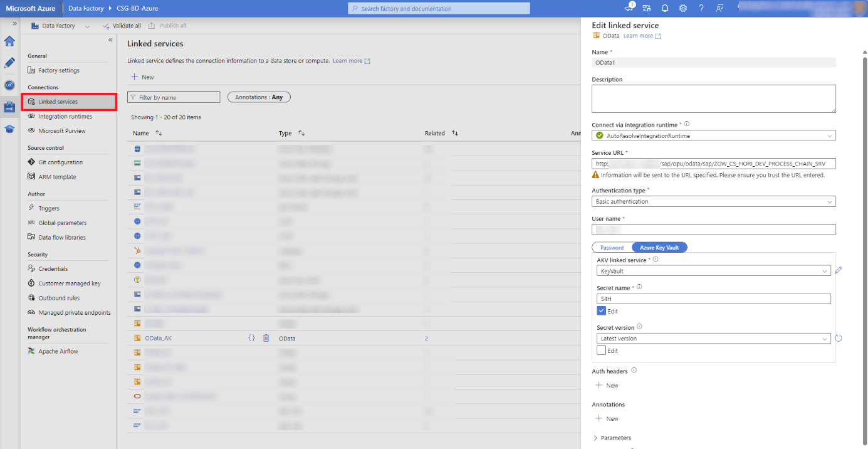Open the Authentication type dropdown

click(x=714, y=201)
